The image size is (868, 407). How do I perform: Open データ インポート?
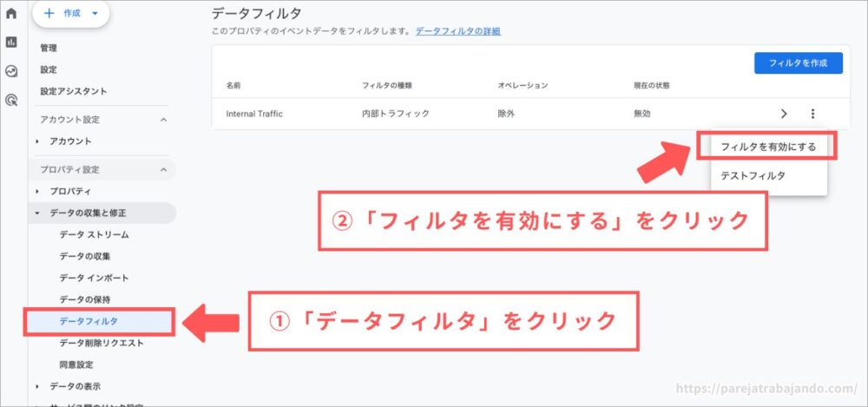[94, 278]
